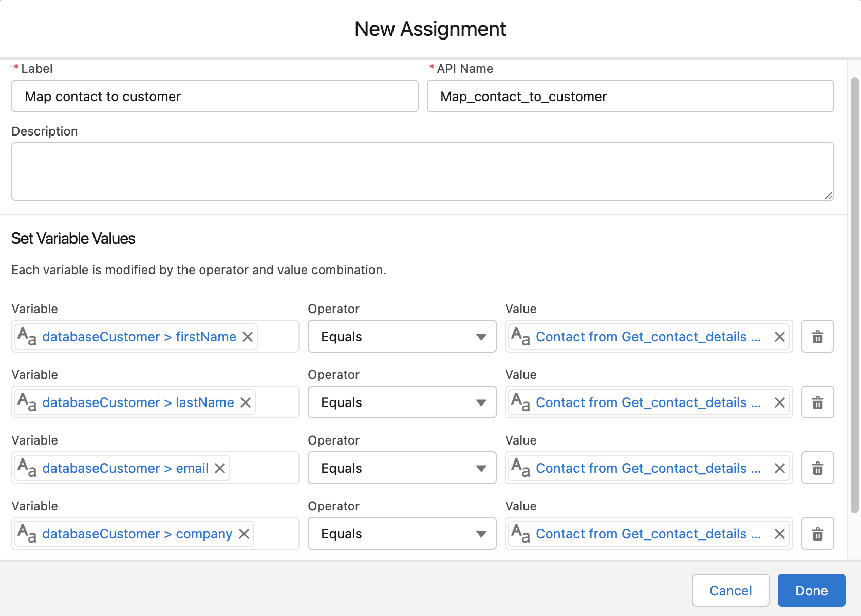Clear the Contact value in the company row

point(779,534)
